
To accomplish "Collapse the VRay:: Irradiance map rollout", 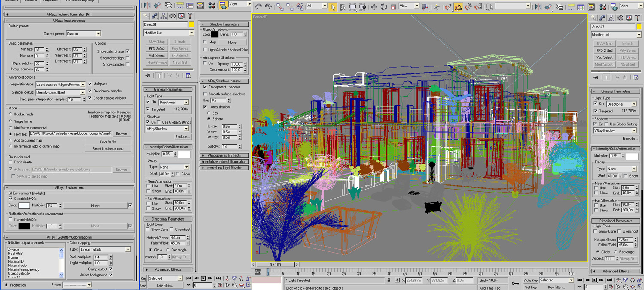I will point(70,21).
